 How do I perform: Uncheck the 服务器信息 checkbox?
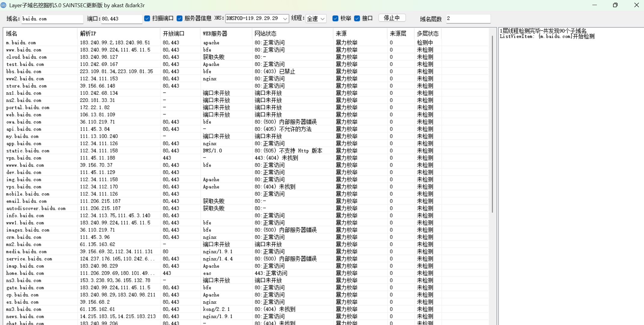(180, 18)
